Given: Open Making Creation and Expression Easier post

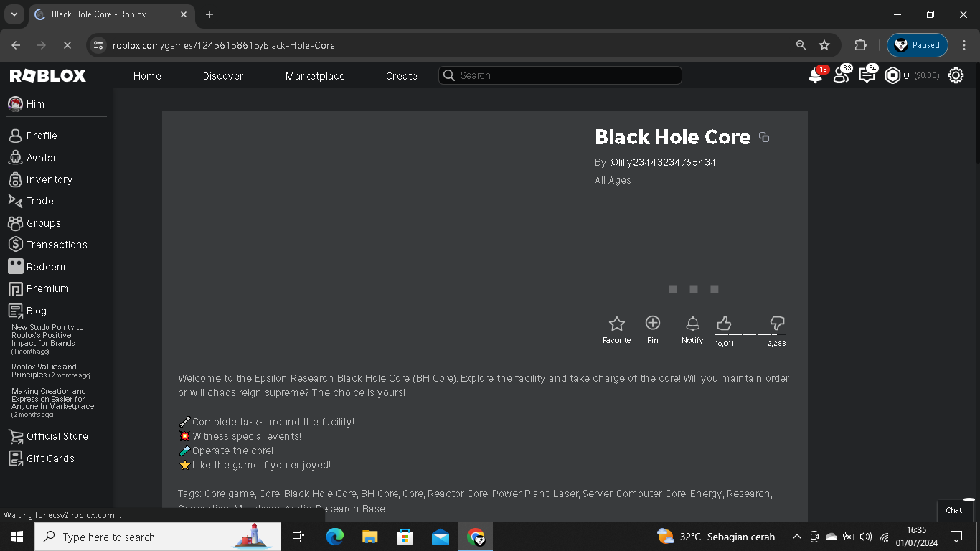Looking at the screenshot, I should pyautogui.click(x=52, y=402).
